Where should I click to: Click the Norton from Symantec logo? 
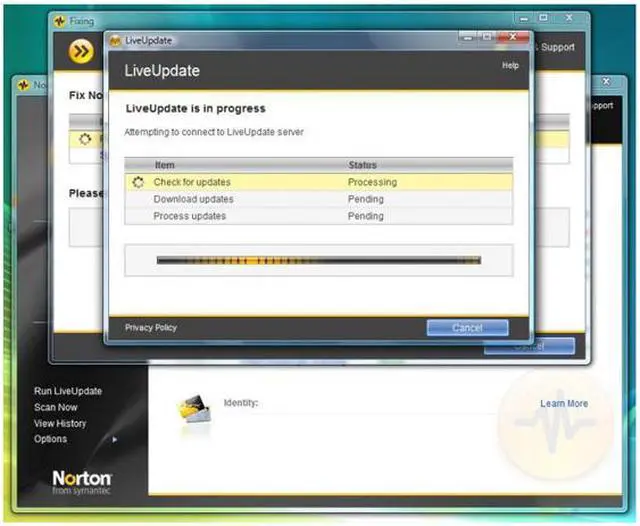pyautogui.click(x=82, y=482)
